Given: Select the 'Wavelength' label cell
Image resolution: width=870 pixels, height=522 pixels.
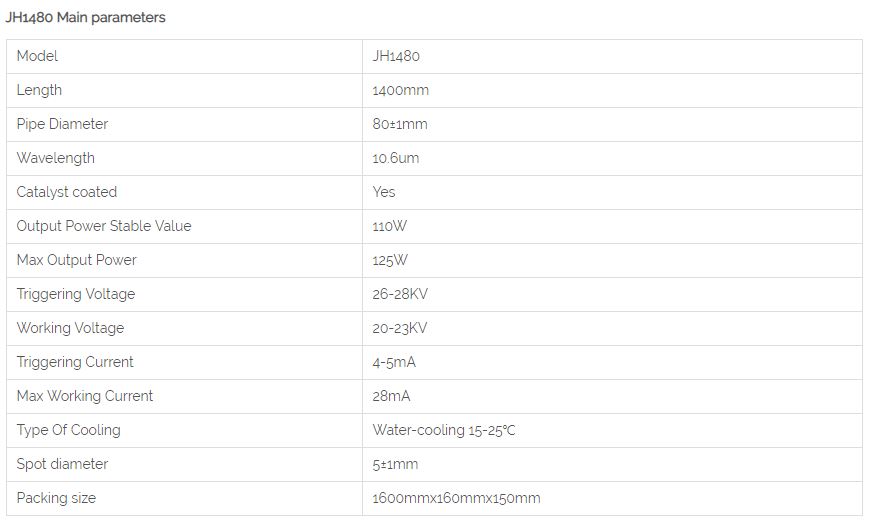Looking at the screenshot, I should point(56,158).
